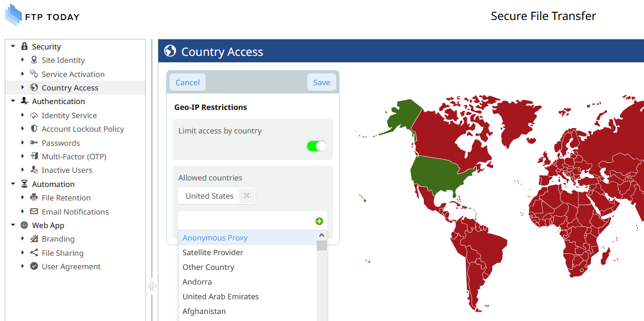
Task: Collapse the Authentication section arrow
Action: coord(13,101)
